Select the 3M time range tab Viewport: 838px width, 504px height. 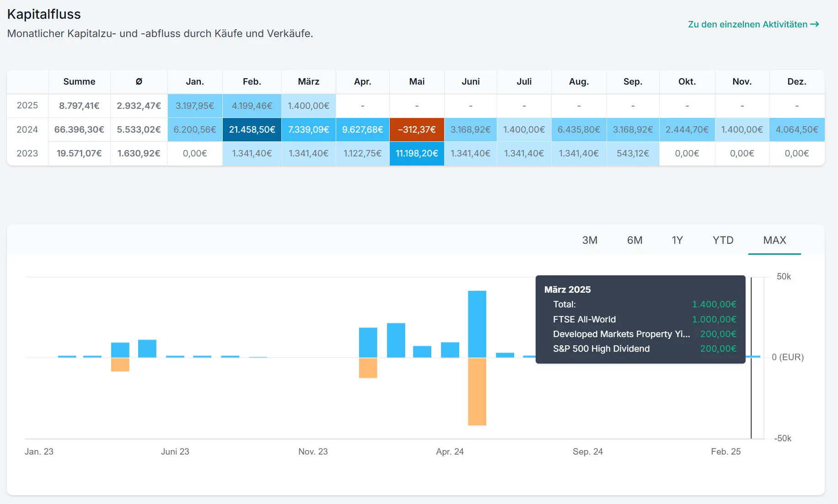590,240
